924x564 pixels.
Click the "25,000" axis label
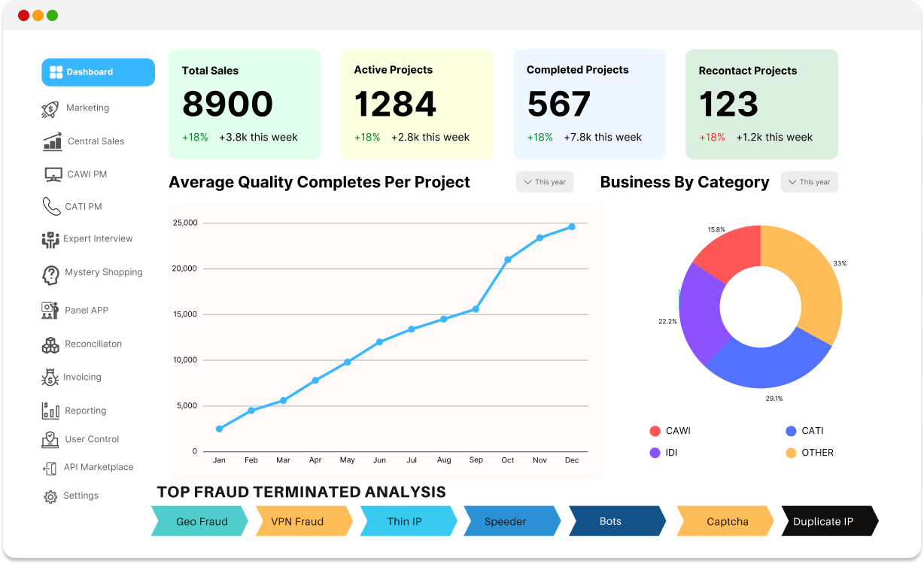click(185, 223)
